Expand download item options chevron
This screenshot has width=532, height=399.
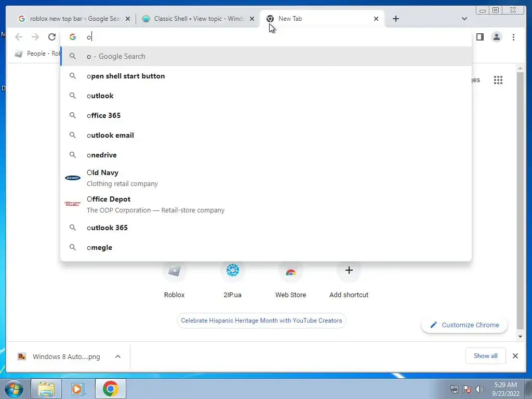118,356
